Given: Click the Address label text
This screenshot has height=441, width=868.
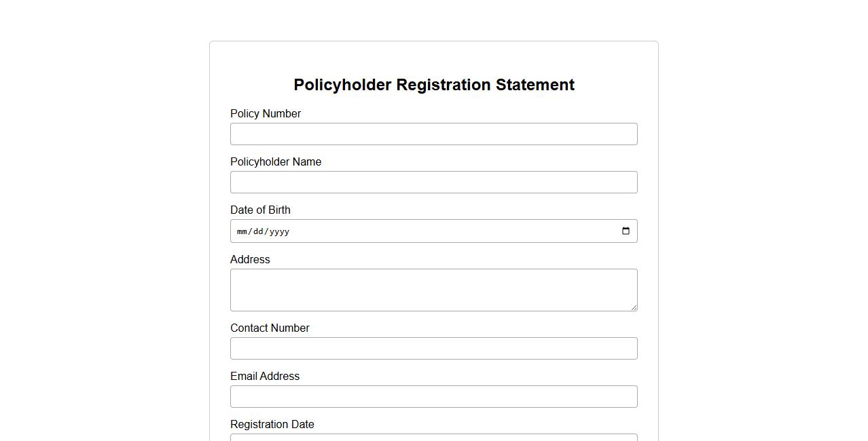Looking at the screenshot, I should (x=250, y=260).
